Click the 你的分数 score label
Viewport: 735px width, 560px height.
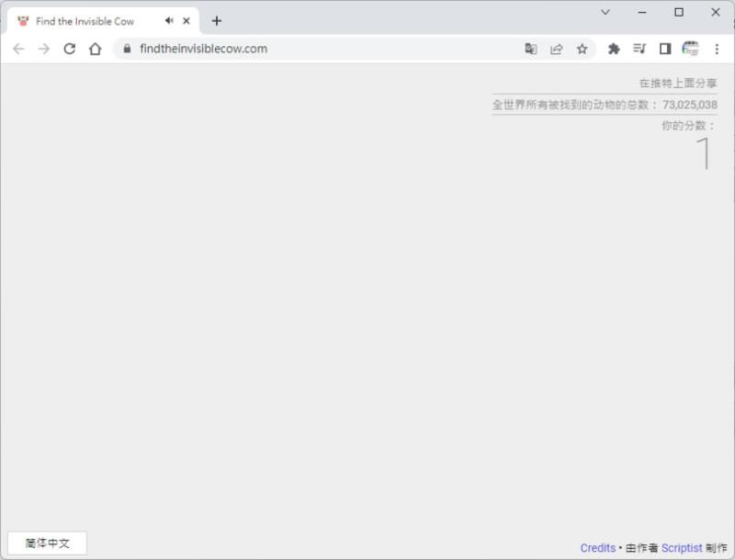tap(688, 126)
